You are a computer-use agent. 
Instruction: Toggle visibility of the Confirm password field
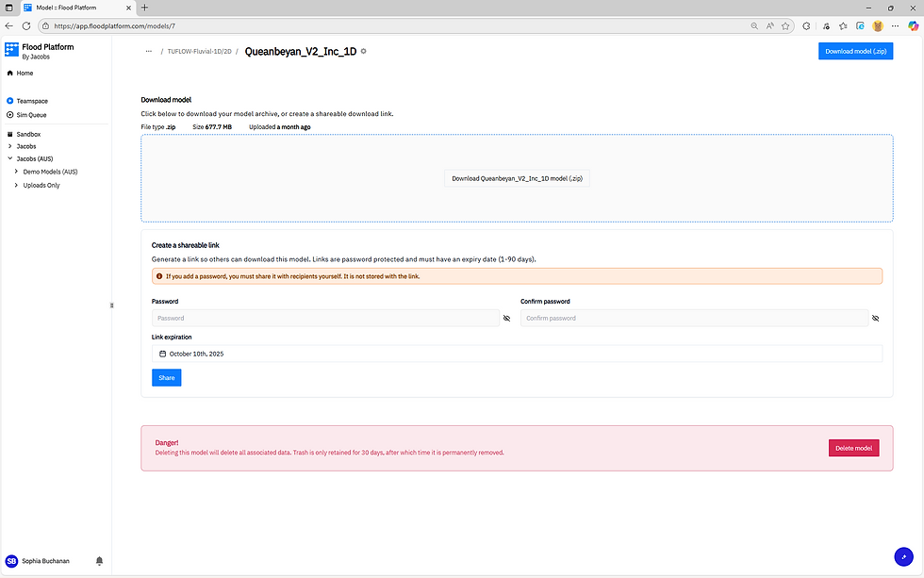875,319
